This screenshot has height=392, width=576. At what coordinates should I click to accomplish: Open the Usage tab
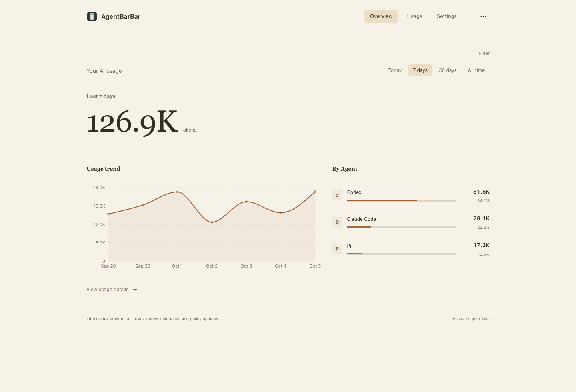point(415,16)
